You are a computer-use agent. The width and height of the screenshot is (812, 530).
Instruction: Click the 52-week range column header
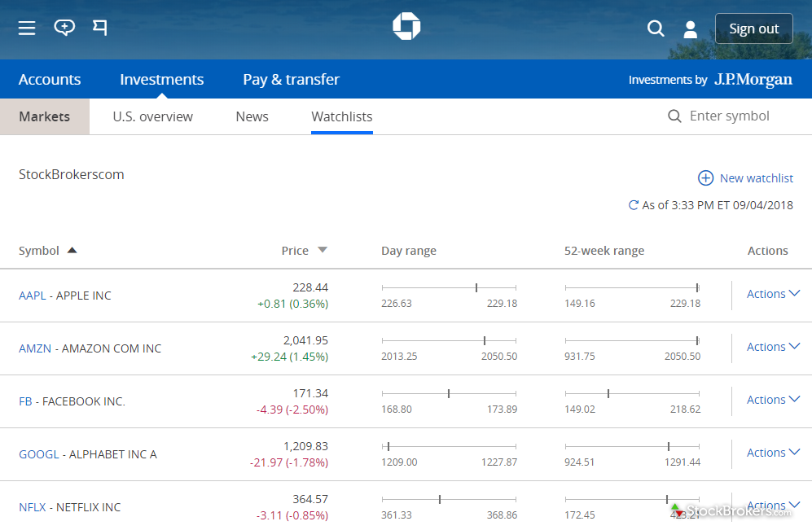[x=604, y=251]
